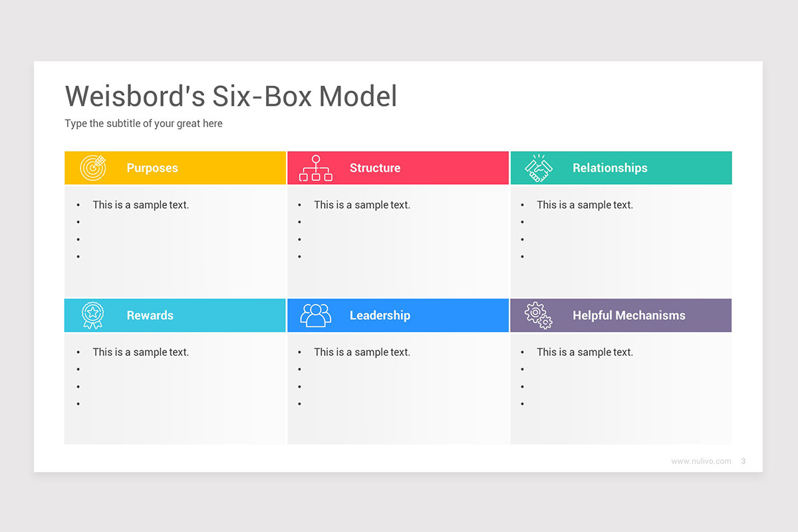Select the Leadership heading text
This screenshot has width=798, height=532.
coord(380,316)
